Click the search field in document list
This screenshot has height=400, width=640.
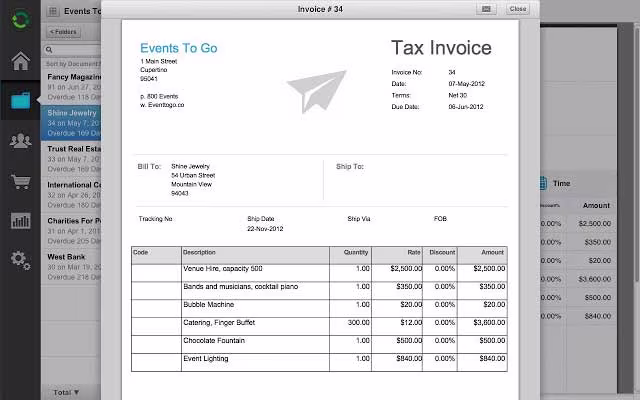[72, 50]
